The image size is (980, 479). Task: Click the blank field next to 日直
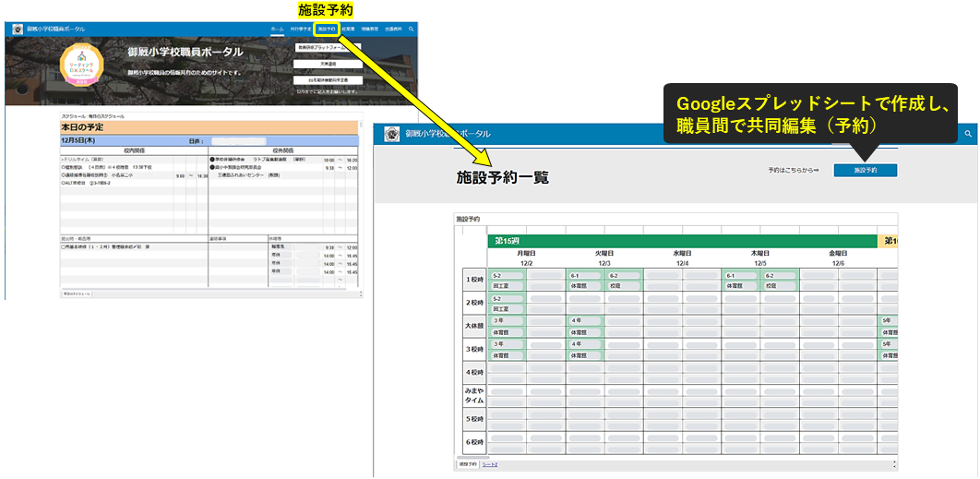pos(238,141)
